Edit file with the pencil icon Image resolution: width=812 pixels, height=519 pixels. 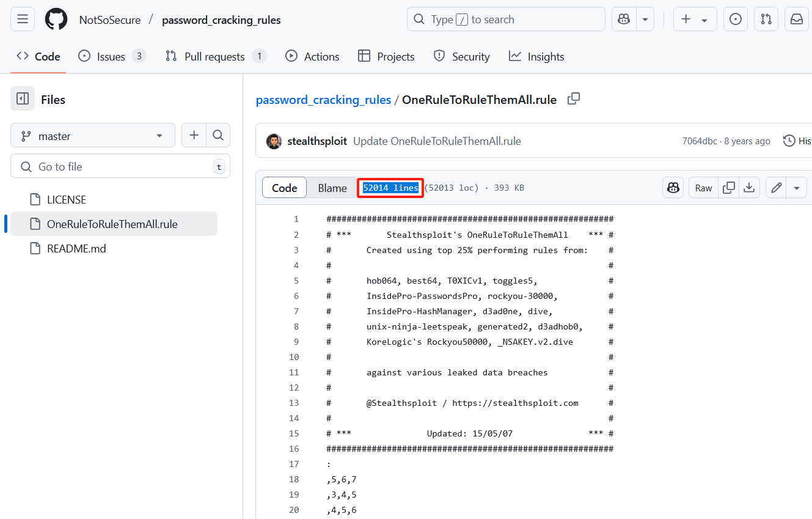coord(777,188)
